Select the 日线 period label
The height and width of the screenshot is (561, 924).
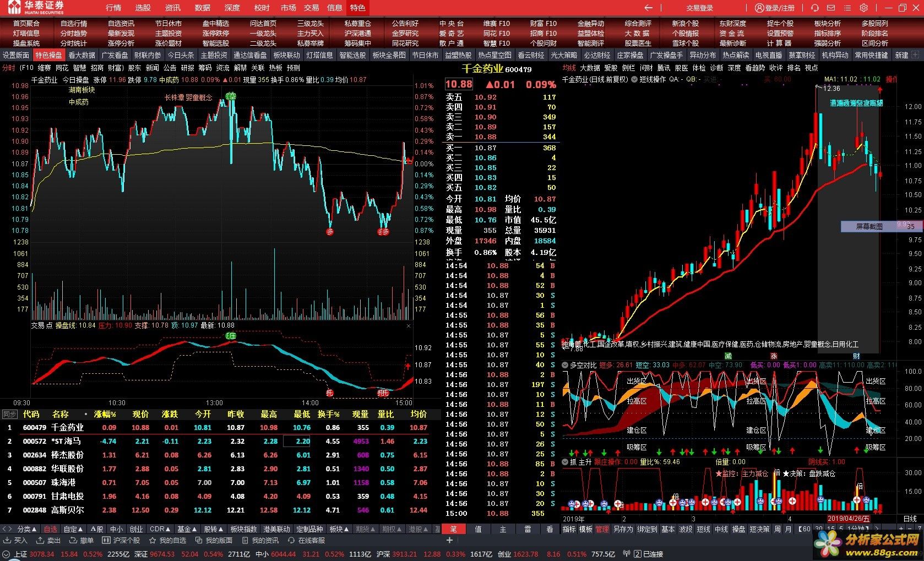tap(910, 519)
